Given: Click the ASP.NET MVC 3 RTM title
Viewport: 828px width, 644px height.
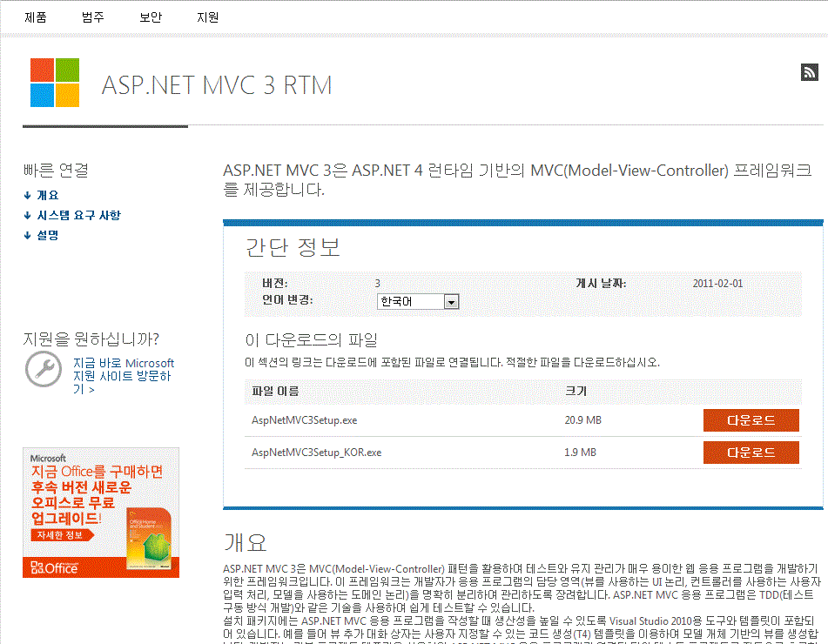Looking at the screenshot, I should [x=217, y=85].
